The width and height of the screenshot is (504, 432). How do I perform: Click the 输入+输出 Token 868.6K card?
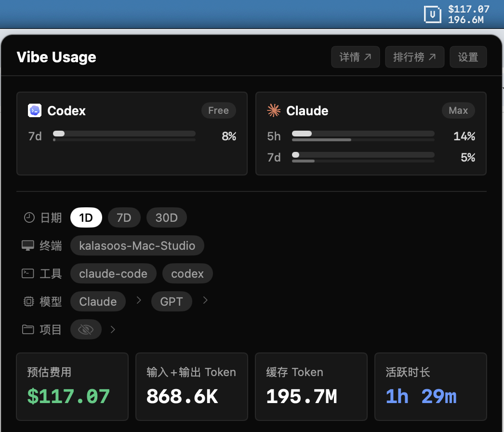192,387
